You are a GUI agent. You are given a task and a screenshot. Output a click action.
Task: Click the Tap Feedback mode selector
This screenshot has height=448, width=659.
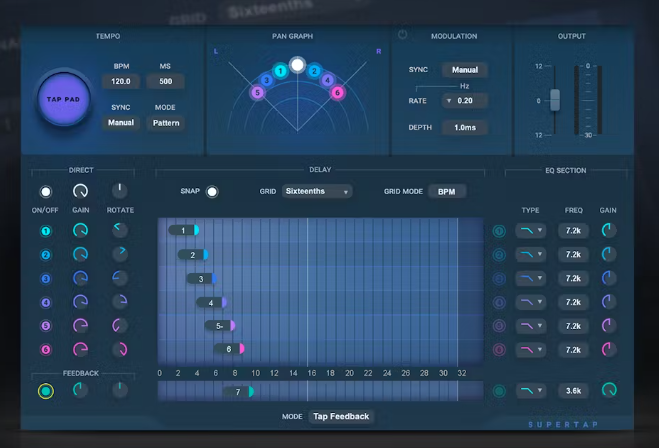(341, 416)
